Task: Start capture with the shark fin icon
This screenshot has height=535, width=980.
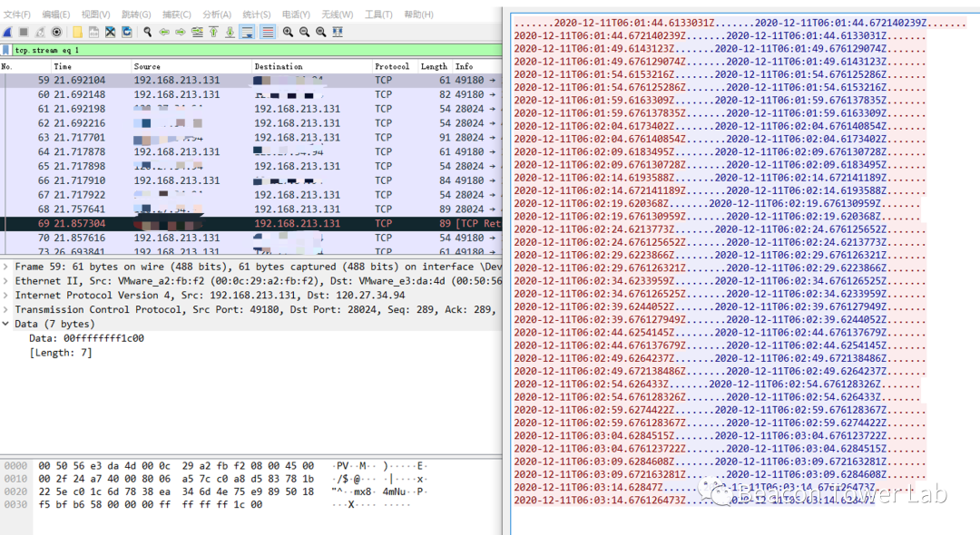Action: coord(7,32)
